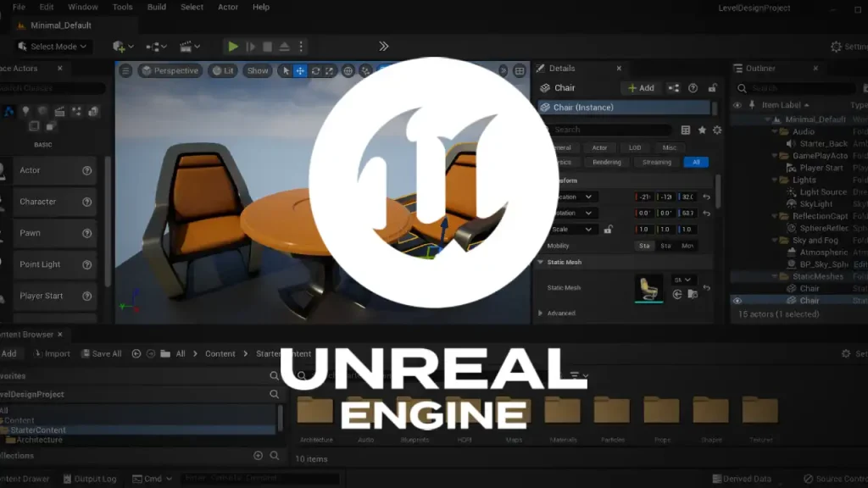The width and height of the screenshot is (868, 488).
Task: Click the stop simulation button
Action: click(267, 47)
